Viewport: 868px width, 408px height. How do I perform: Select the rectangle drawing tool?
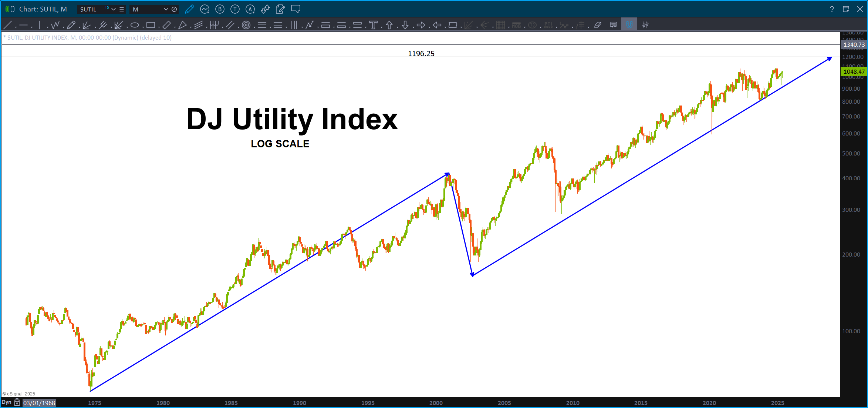tap(151, 25)
